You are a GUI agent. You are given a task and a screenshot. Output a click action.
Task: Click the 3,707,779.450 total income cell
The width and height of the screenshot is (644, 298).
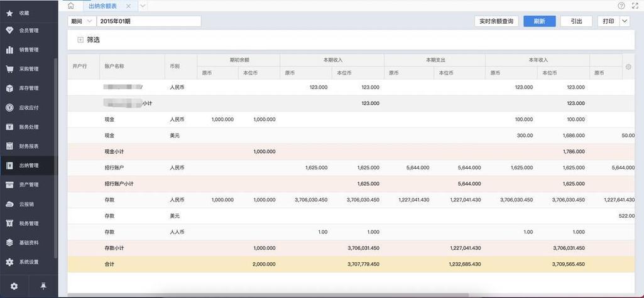[x=363, y=264]
